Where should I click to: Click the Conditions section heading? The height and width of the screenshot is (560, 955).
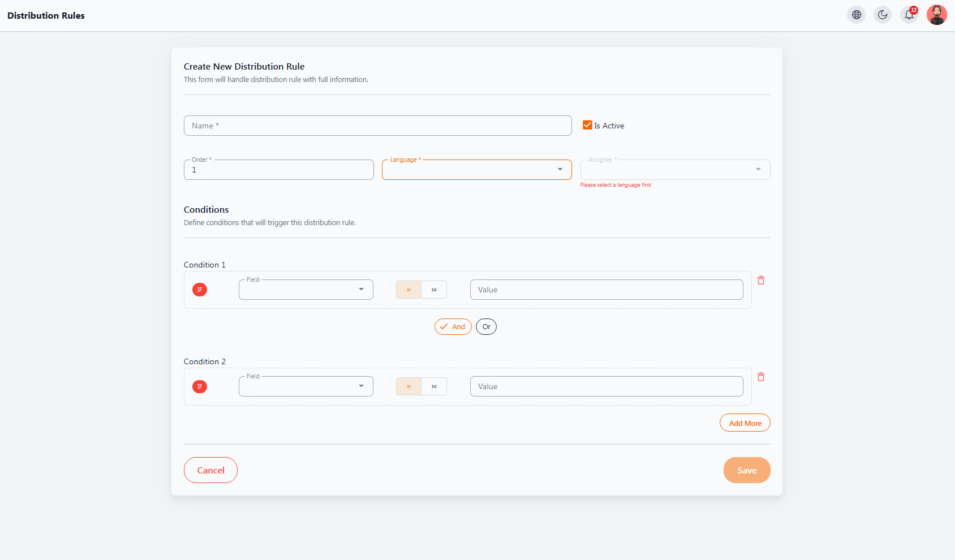click(x=206, y=209)
